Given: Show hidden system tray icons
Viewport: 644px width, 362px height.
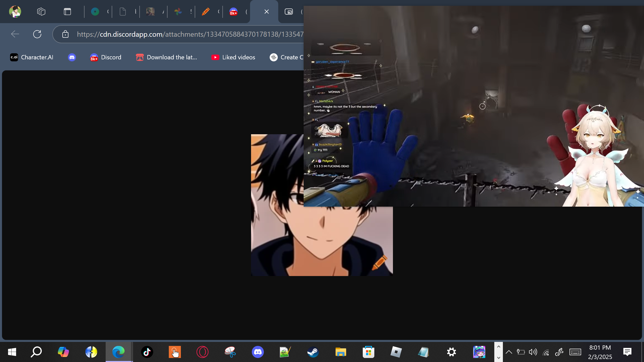Looking at the screenshot, I should (509, 352).
